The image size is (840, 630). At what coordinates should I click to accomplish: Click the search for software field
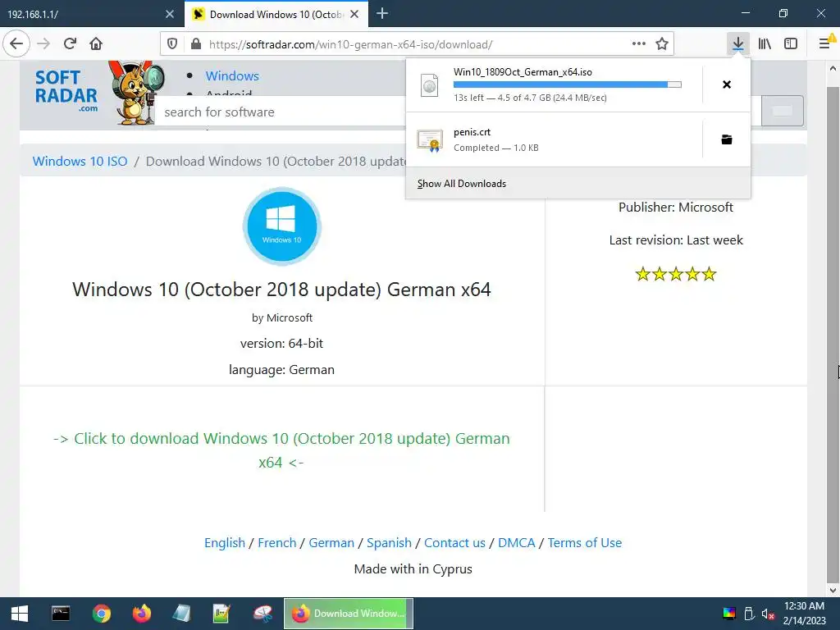click(x=281, y=112)
